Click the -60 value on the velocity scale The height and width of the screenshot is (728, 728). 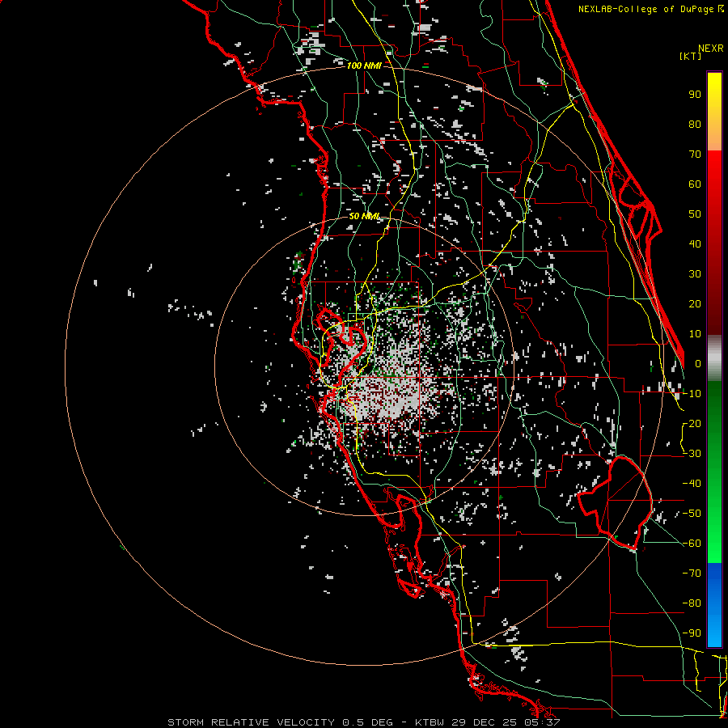tap(692, 544)
